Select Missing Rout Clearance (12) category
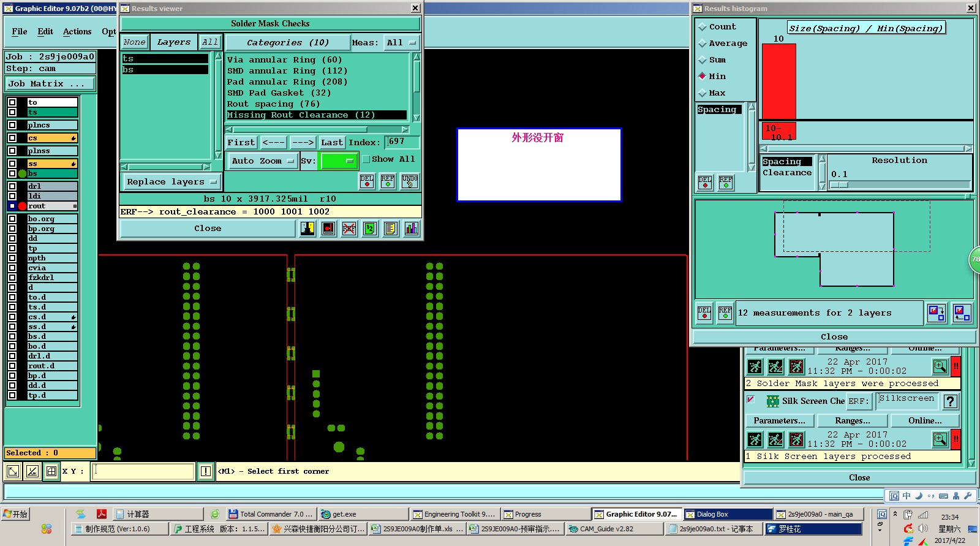Screen dimensions: 980x546 point(316,115)
